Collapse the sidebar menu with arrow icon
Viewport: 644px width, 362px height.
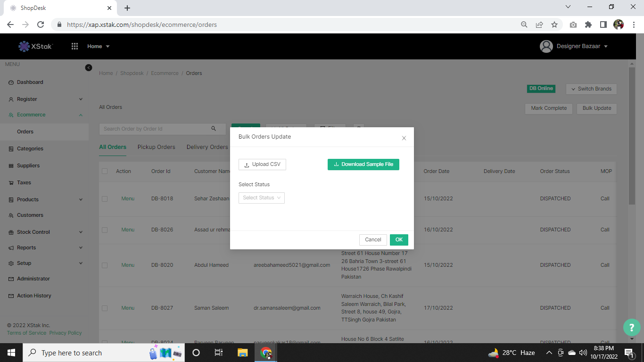(89, 67)
